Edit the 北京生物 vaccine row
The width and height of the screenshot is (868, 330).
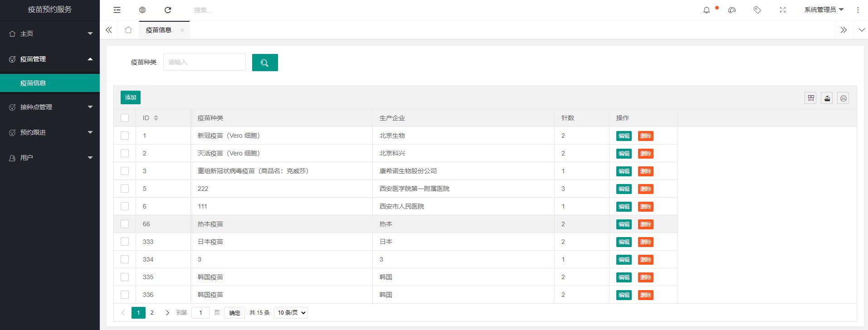tap(624, 136)
